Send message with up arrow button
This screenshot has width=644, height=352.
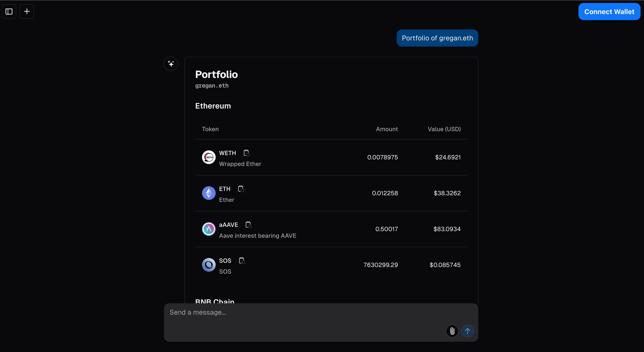(467, 331)
